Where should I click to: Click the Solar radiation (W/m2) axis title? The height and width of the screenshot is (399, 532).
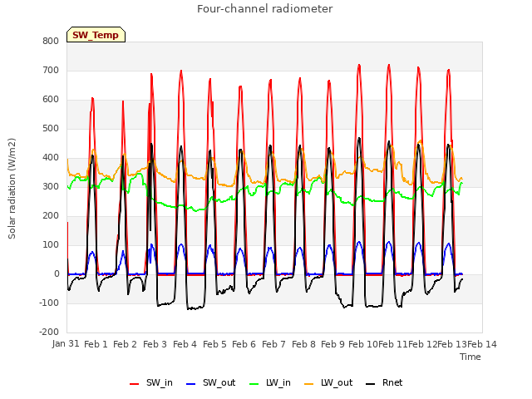click(12, 189)
